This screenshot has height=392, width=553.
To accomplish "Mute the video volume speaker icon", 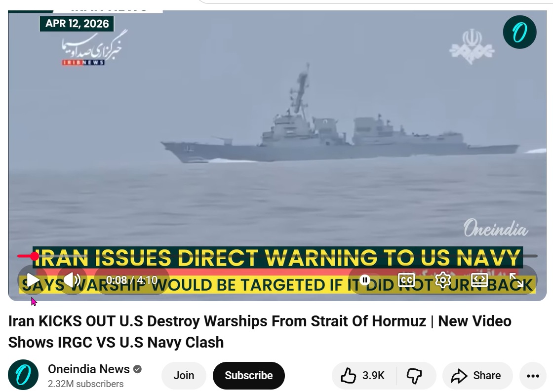I will (x=72, y=280).
